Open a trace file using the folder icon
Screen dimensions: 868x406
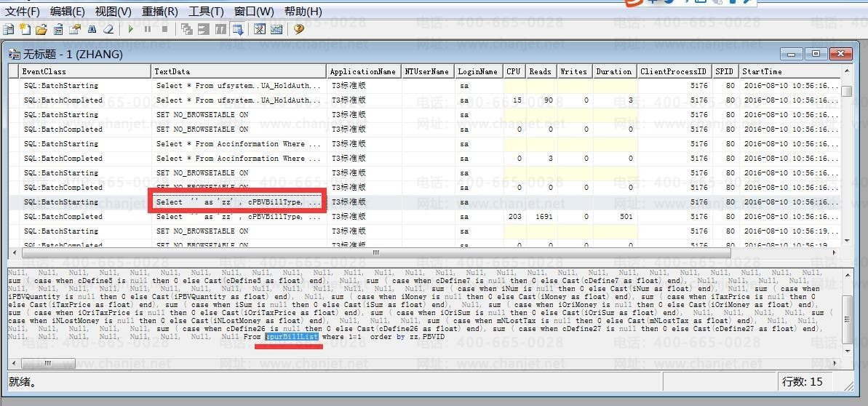tap(41, 30)
